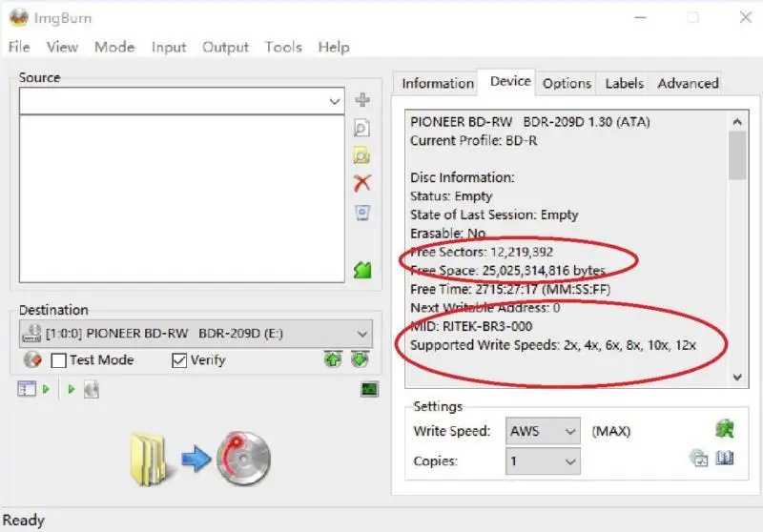
Task: Click the settings calendar icon near Copies
Action: click(699, 458)
